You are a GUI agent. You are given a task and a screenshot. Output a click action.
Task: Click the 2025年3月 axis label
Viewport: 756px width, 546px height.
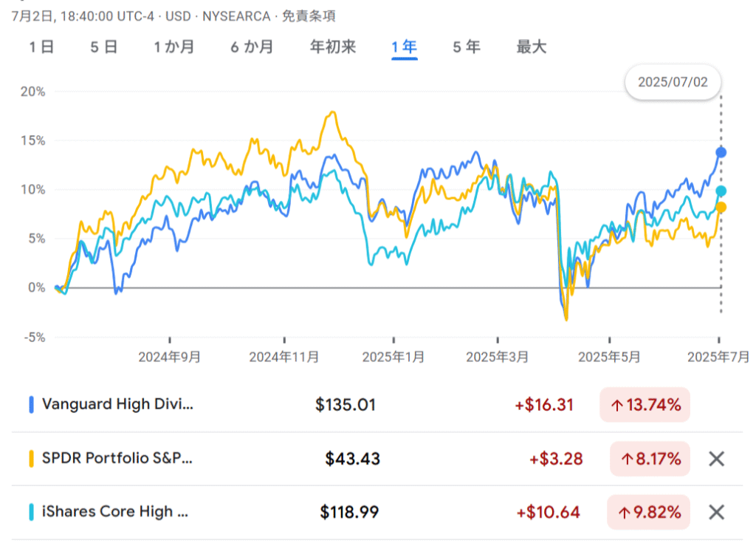(x=497, y=357)
